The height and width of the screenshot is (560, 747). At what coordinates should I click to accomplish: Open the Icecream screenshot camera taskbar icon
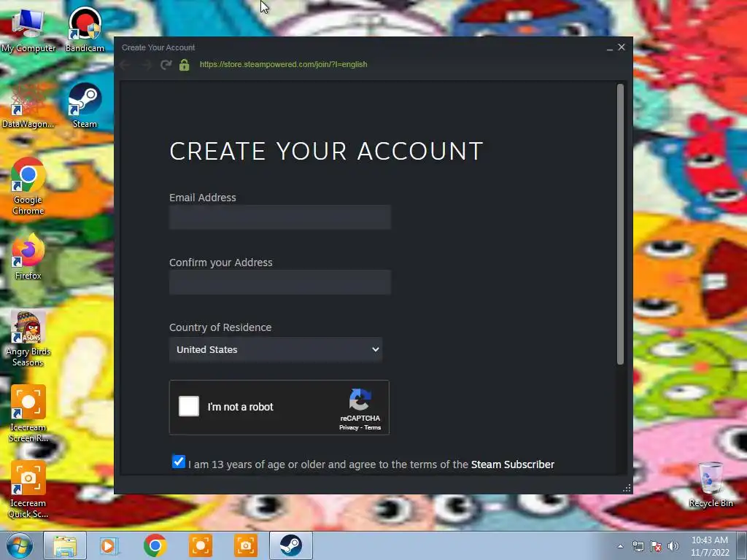pyautogui.click(x=246, y=545)
